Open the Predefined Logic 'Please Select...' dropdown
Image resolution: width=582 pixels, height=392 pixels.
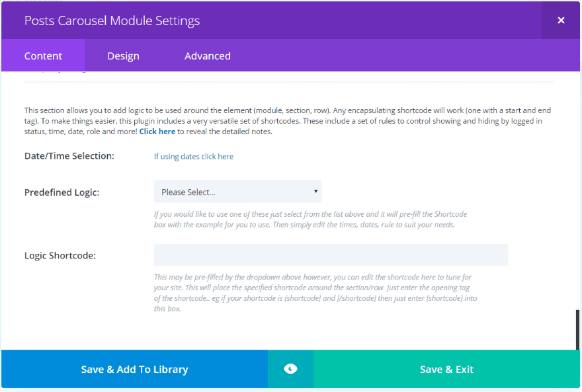pos(237,192)
